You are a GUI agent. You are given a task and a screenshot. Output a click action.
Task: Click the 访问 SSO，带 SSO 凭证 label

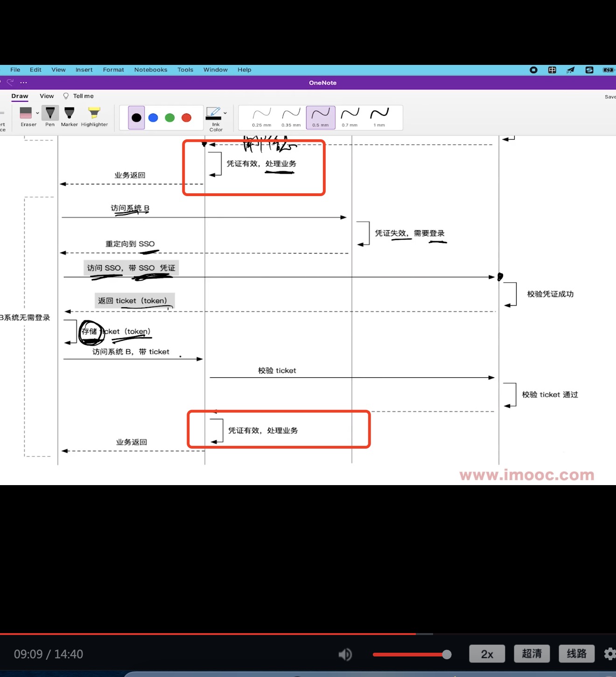[131, 268]
